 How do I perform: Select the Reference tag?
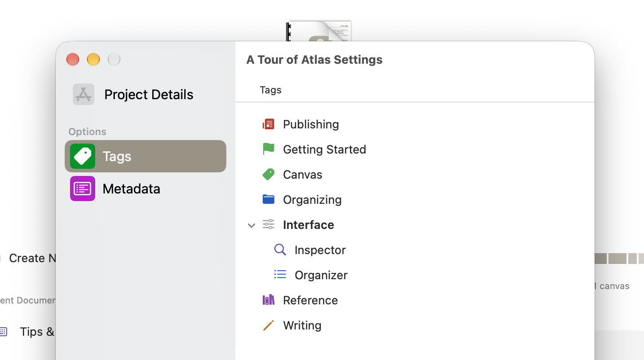click(310, 300)
